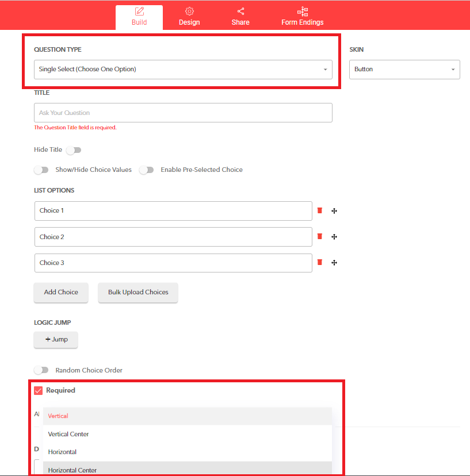This screenshot has width=470, height=476.
Task: Open the Build tab
Action: pyautogui.click(x=139, y=17)
